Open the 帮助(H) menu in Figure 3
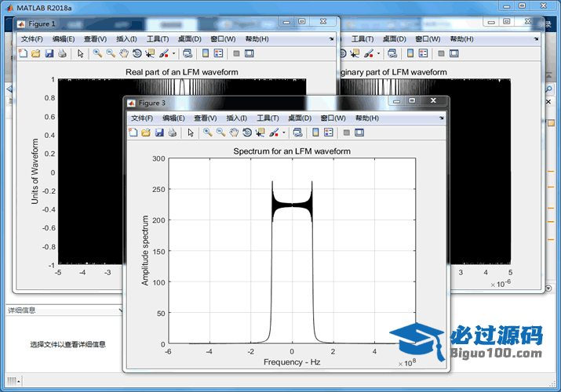The image size is (561, 392). click(x=366, y=118)
